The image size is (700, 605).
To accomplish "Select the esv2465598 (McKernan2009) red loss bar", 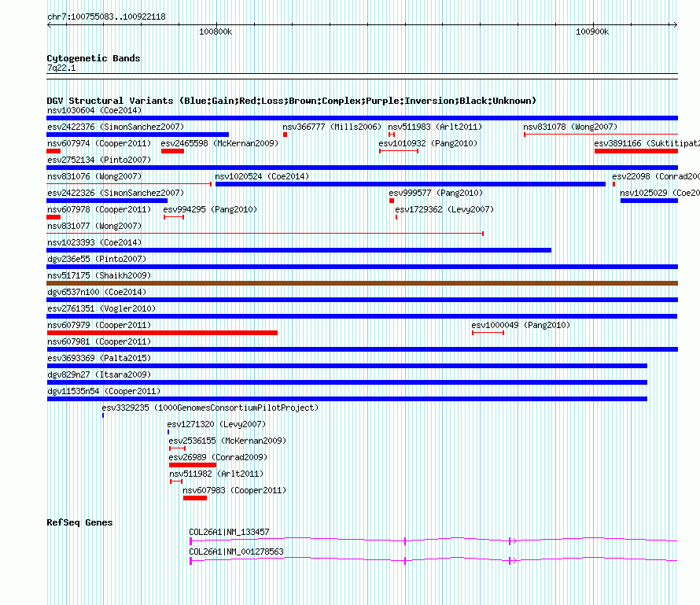I will coord(172,151).
